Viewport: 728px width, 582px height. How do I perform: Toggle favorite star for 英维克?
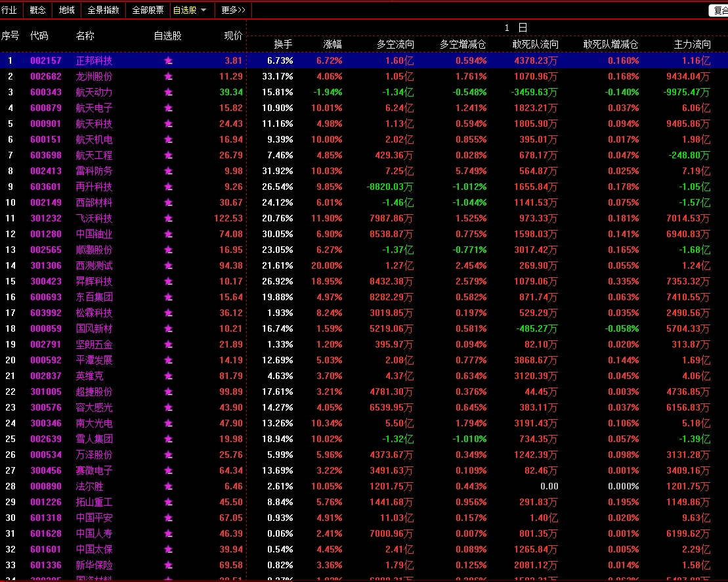(x=168, y=376)
